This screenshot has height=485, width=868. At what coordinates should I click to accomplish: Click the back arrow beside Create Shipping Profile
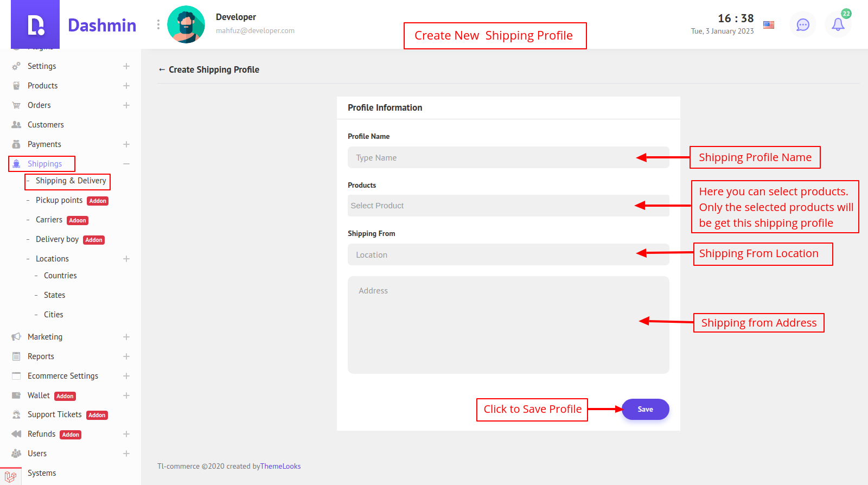162,69
